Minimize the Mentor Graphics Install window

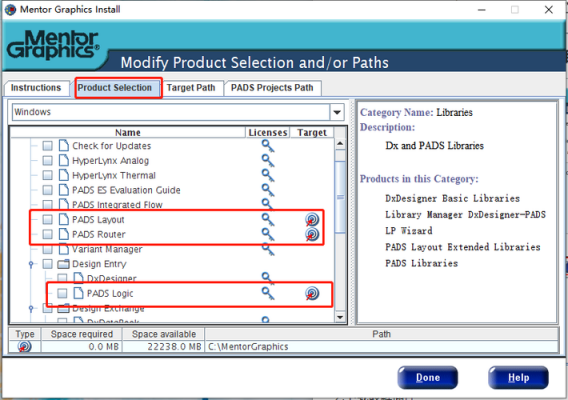click(481, 10)
